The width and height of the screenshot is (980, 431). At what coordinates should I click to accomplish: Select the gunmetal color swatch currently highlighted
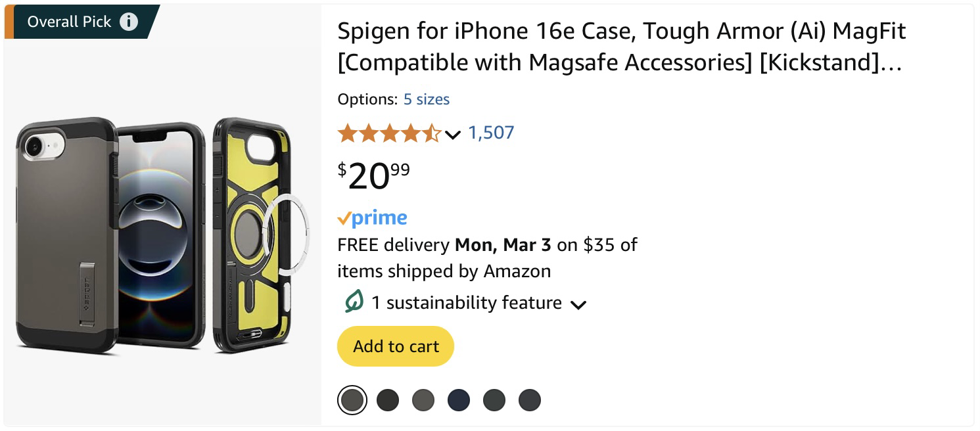point(352,400)
